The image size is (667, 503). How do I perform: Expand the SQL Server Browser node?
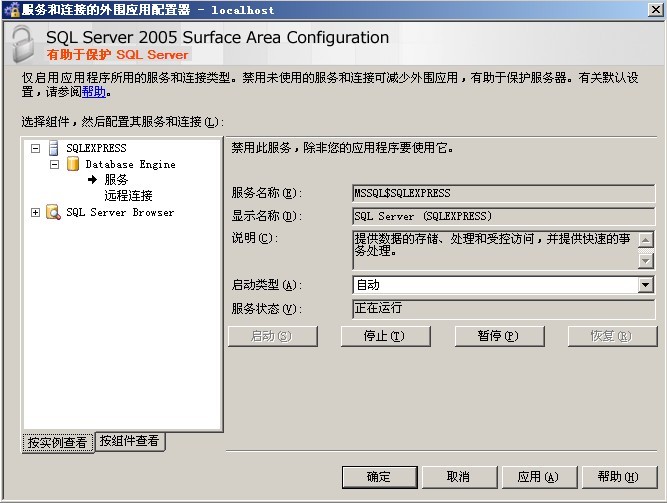click(36, 212)
